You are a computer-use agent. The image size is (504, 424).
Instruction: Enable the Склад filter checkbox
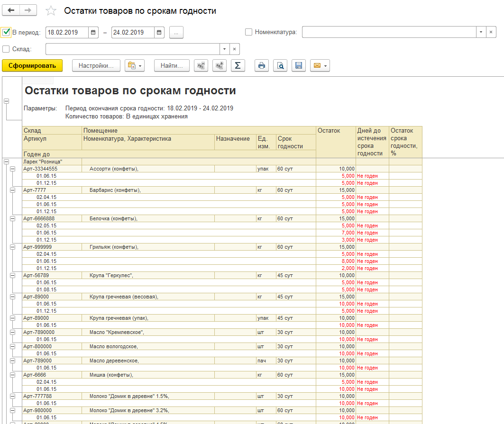pos(6,49)
